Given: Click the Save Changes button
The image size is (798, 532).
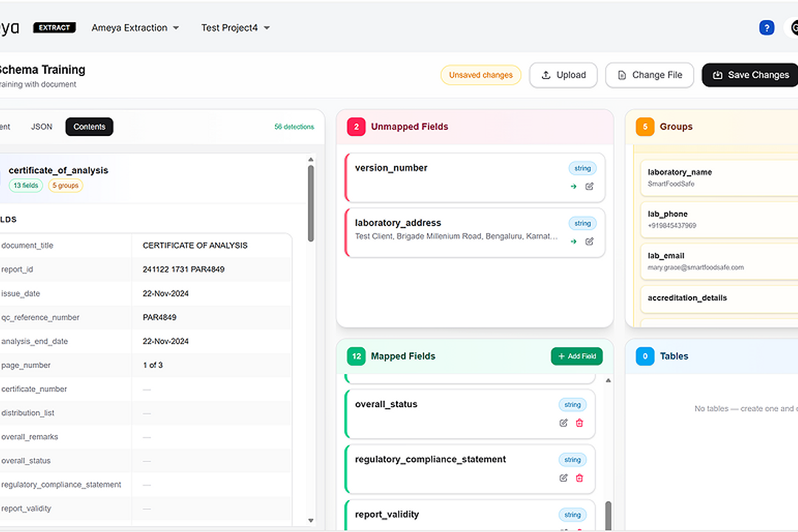Looking at the screenshot, I should pyautogui.click(x=750, y=75).
